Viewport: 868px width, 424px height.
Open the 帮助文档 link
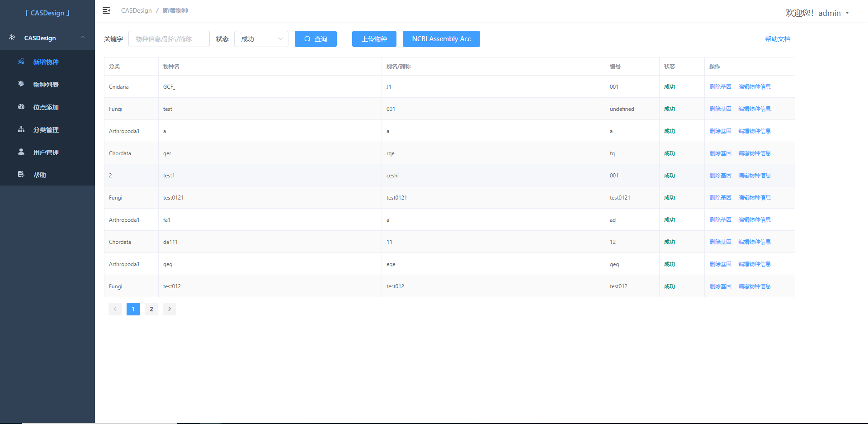point(778,39)
